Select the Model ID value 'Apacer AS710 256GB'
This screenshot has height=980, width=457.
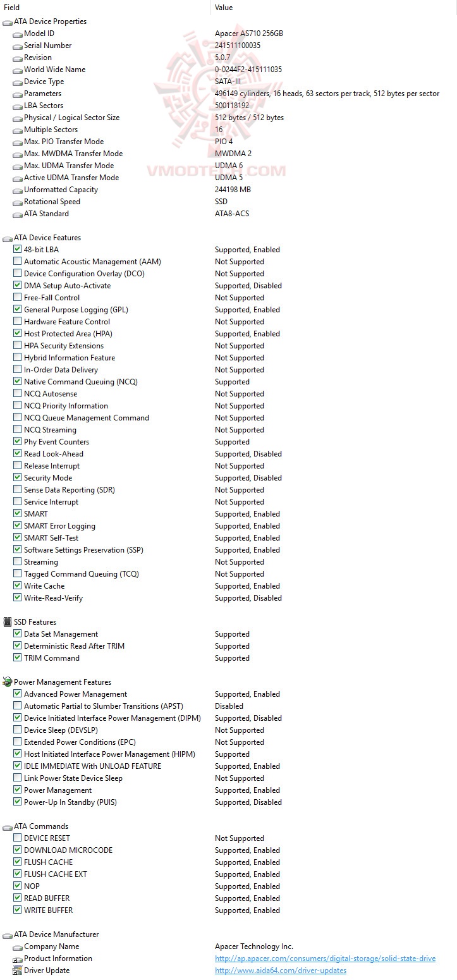pyautogui.click(x=249, y=34)
